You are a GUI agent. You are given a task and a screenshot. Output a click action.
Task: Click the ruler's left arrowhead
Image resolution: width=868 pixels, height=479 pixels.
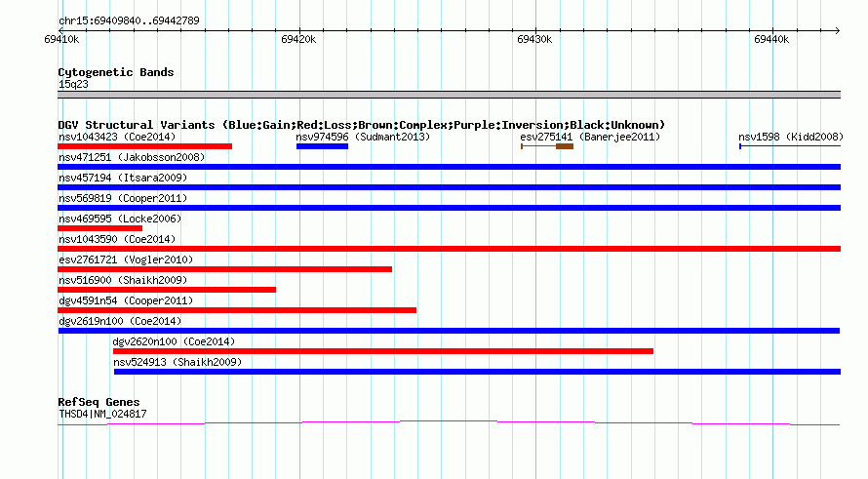click(60, 30)
